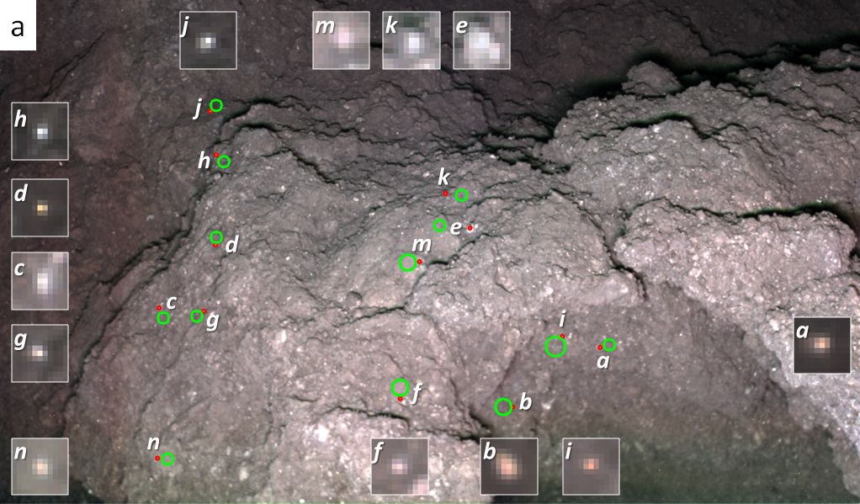Select green circle marker next to j
This screenshot has width=860, height=504.
click(216, 105)
